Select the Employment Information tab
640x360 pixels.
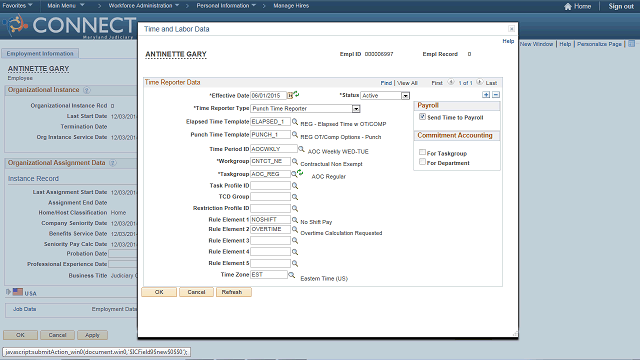pyautogui.click(x=40, y=53)
